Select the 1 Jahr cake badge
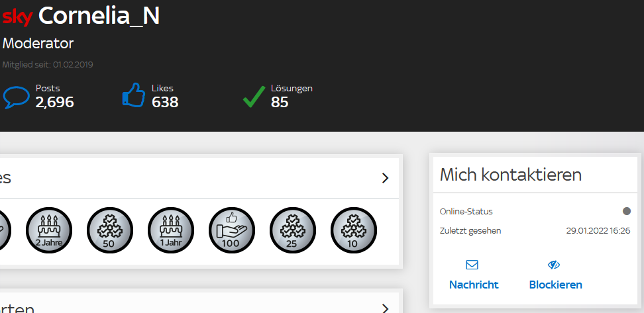Viewport: 644px width, 313px height. click(170, 230)
